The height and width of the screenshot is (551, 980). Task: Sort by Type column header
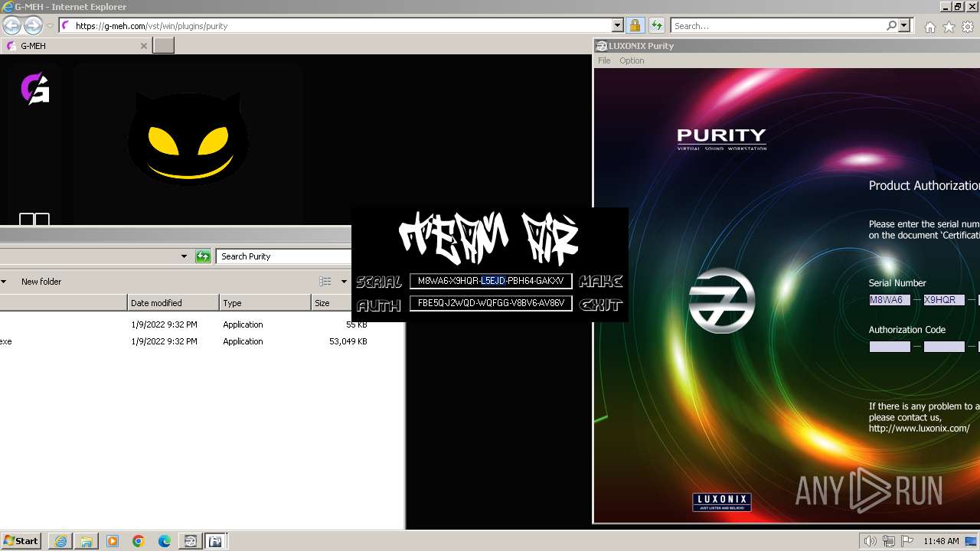pos(265,303)
